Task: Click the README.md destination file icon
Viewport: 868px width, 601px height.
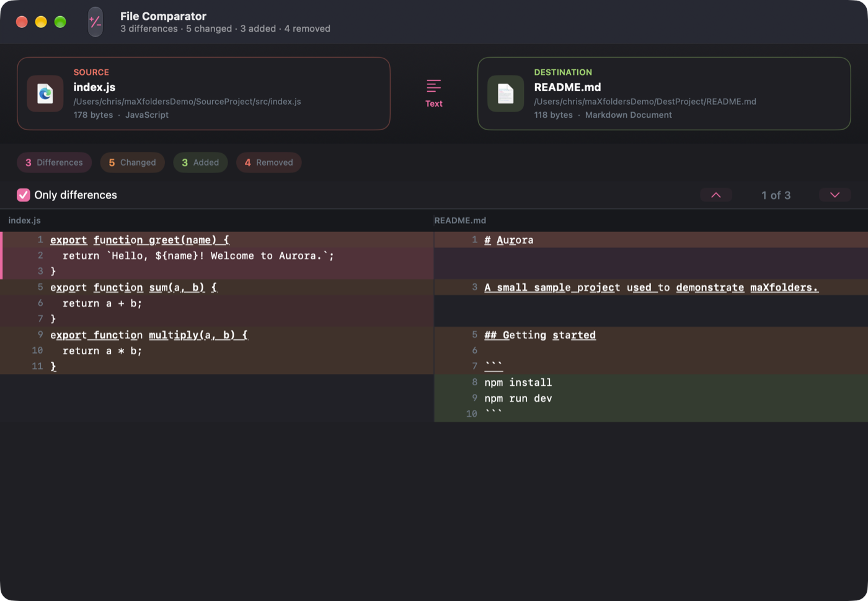Action: [506, 94]
